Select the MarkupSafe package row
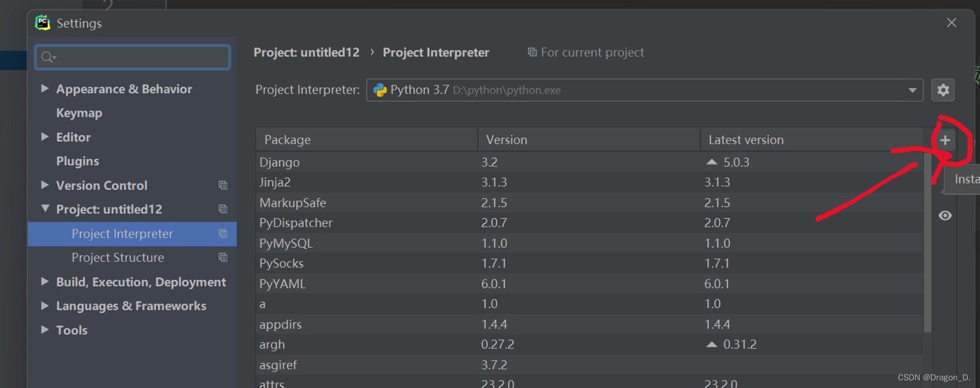The height and width of the screenshot is (388, 980). (x=589, y=203)
